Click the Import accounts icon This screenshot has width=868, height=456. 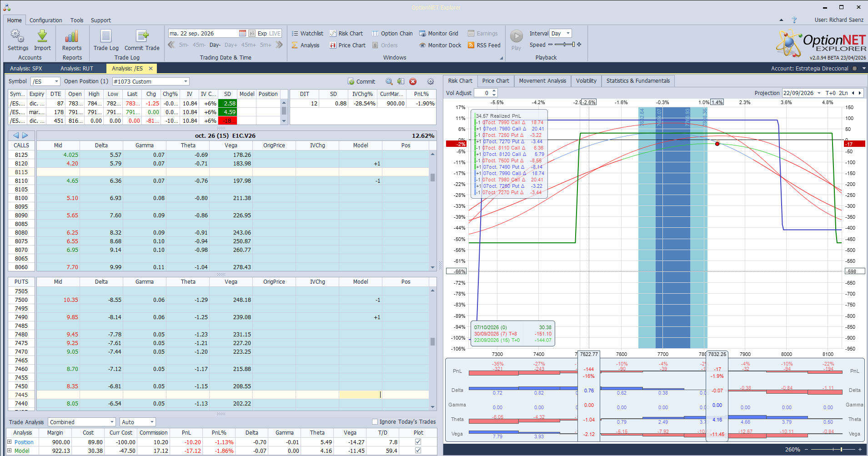pyautogui.click(x=42, y=40)
